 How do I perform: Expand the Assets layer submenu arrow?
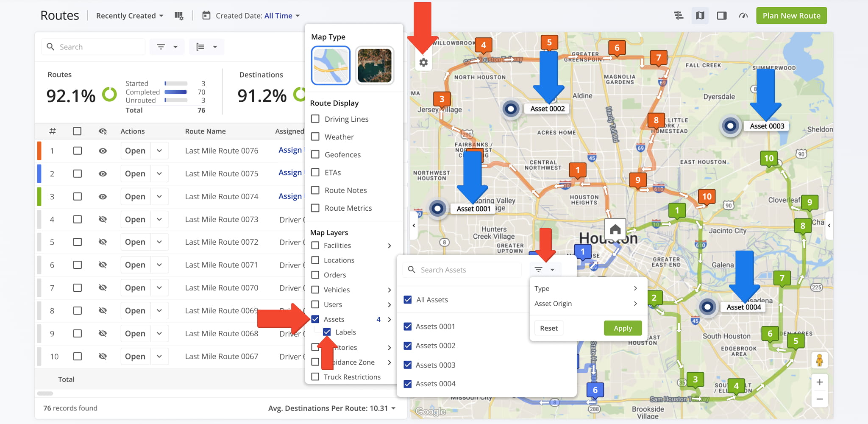point(389,319)
